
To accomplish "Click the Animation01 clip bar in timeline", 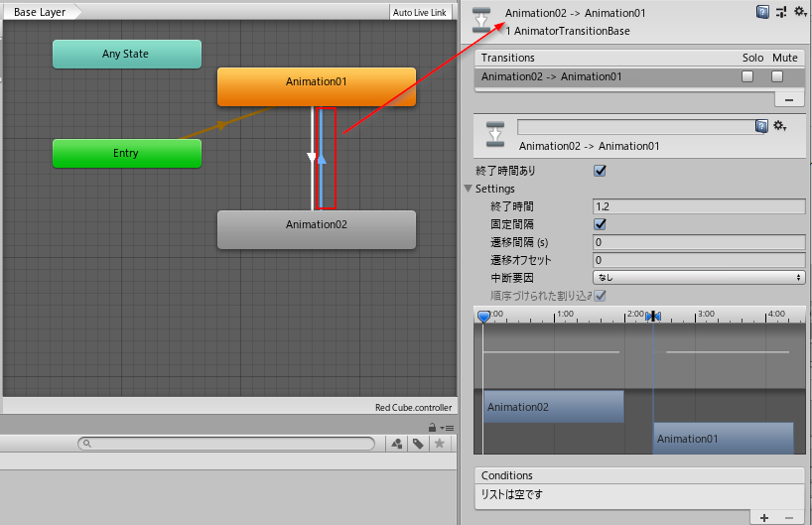I will (723, 439).
